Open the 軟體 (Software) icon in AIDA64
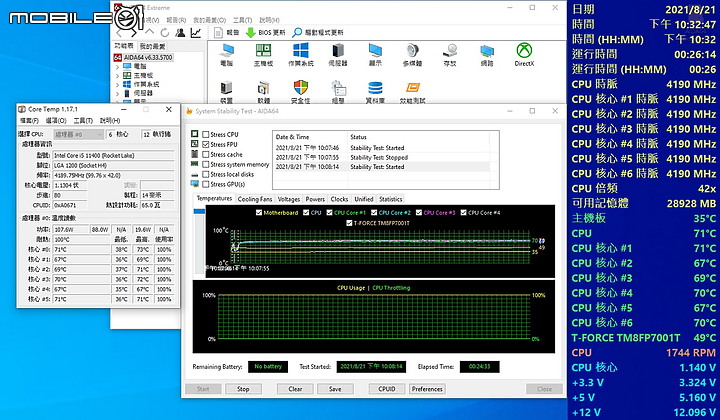The width and height of the screenshot is (720, 420). [263, 88]
